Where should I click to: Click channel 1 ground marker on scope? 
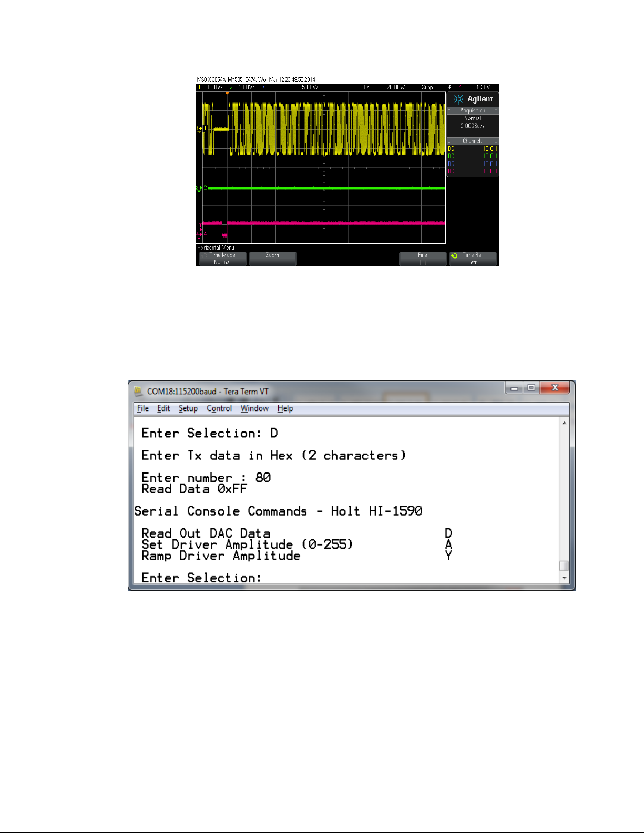200,129
